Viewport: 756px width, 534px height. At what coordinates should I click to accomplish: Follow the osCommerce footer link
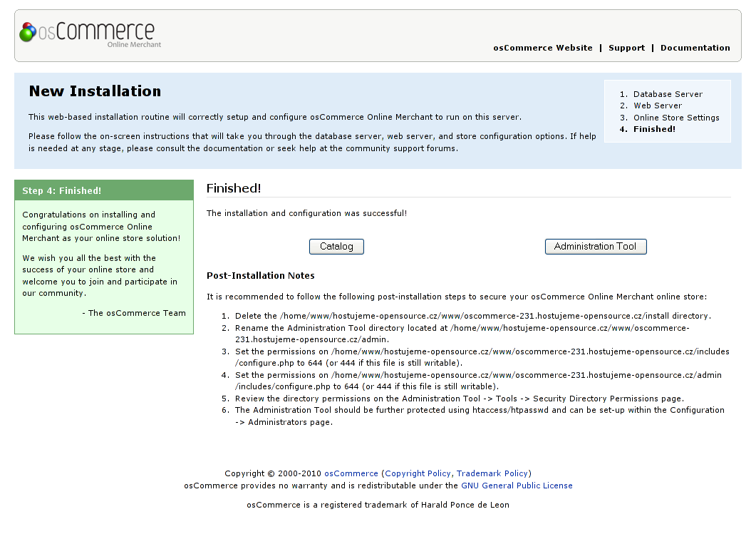(351, 473)
